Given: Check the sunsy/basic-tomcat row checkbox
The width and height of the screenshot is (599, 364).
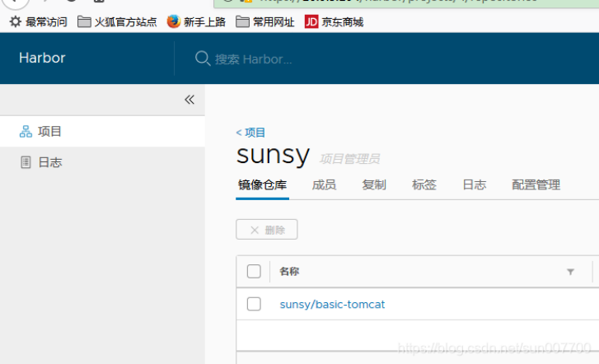Looking at the screenshot, I should click(x=254, y=304).
